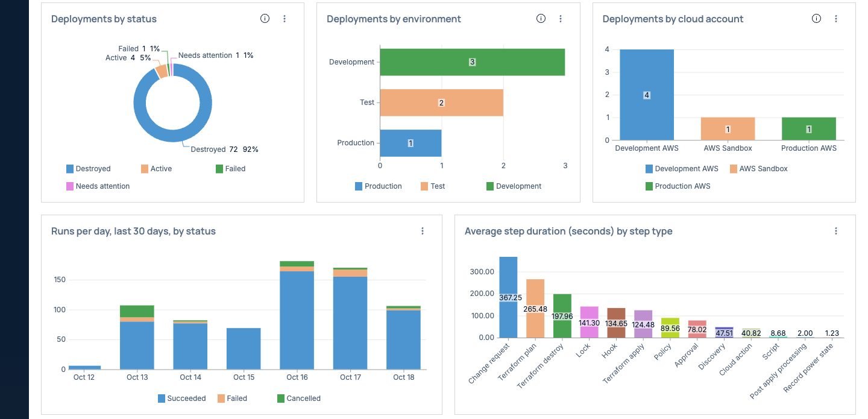868x419 pixels.
Task: Open kebab menu on Deployments by cloud account
Action: [836, 19]
